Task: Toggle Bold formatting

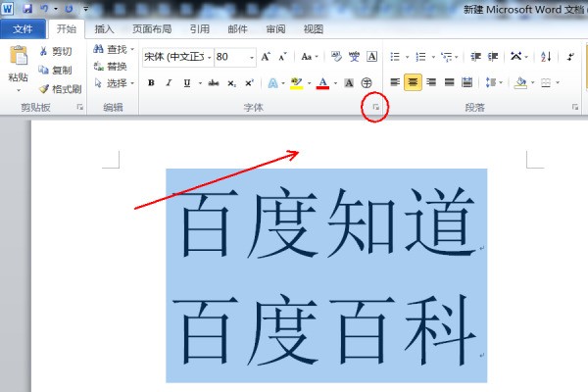Action: tap(151, 82)
